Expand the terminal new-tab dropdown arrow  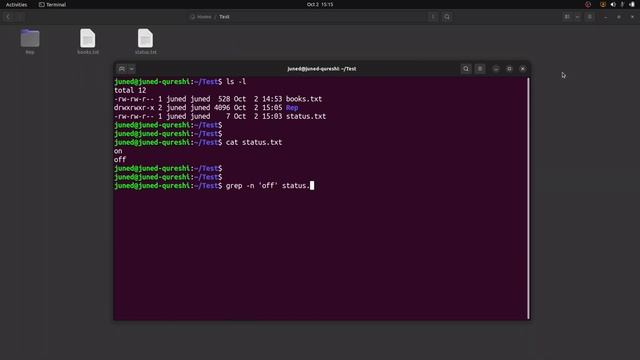tap(131, 69)
